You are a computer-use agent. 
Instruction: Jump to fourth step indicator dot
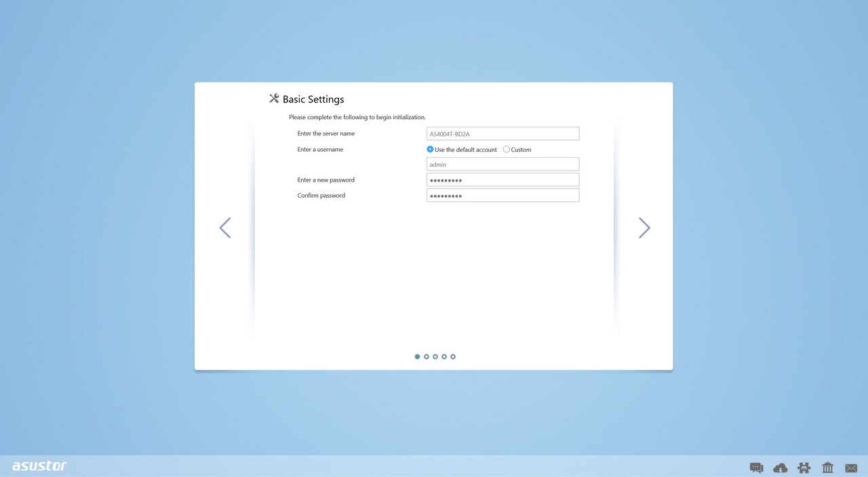tap(444, 356)
